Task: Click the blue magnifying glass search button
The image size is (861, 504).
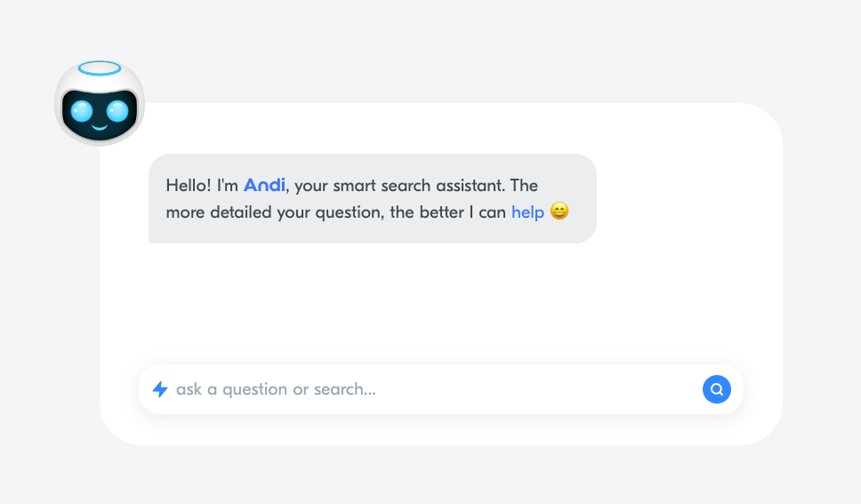Action: tap(717, 389)
